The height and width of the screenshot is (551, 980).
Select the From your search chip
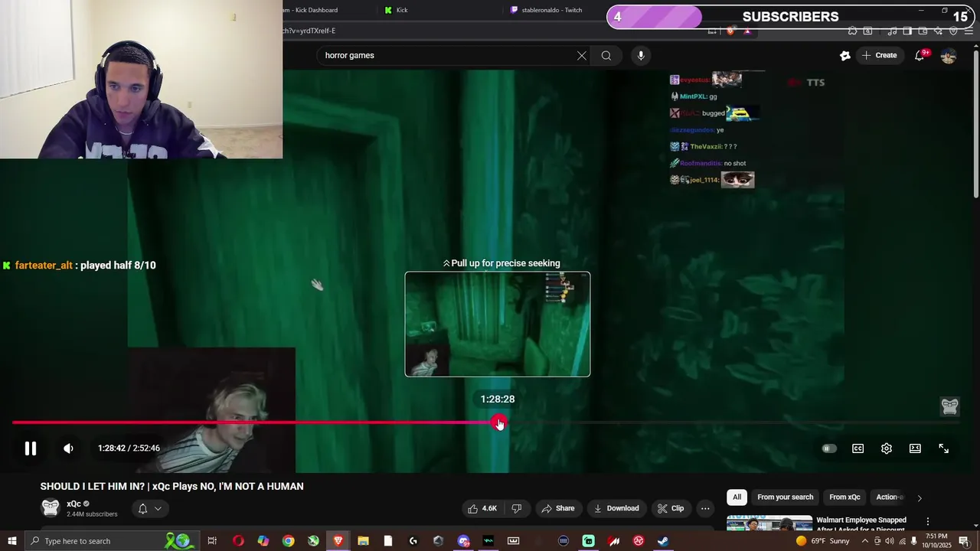[x=786, y=497]
